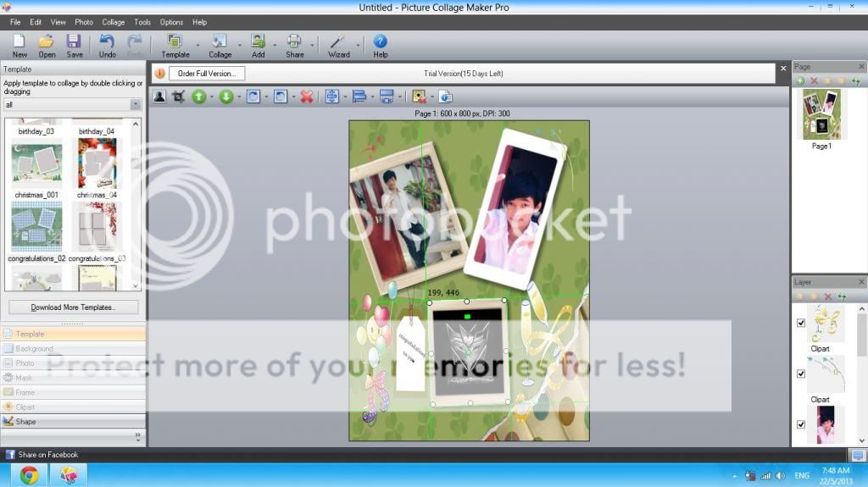Viewport: 868px width, 487px height.
Task: Undo the last action
Action: 107,46
